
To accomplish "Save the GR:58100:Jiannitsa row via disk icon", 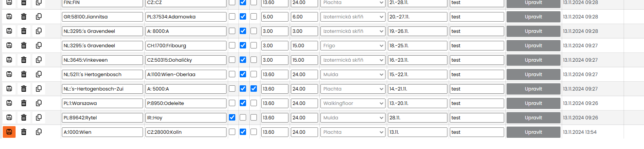I will (x=9, y=16).
